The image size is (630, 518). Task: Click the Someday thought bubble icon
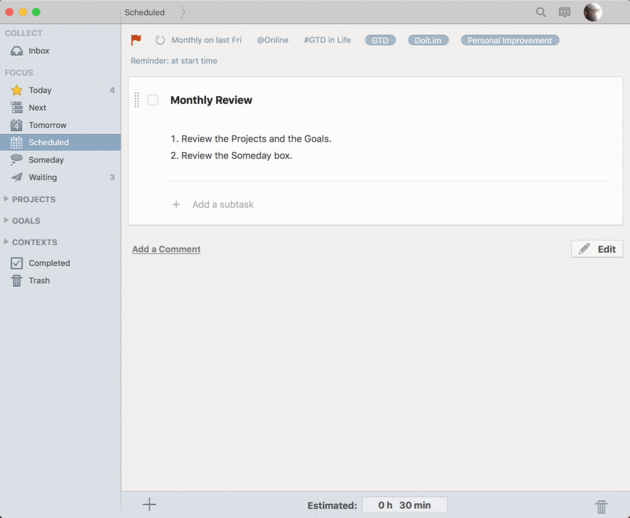pyautogui.click(x=16, y=160)
